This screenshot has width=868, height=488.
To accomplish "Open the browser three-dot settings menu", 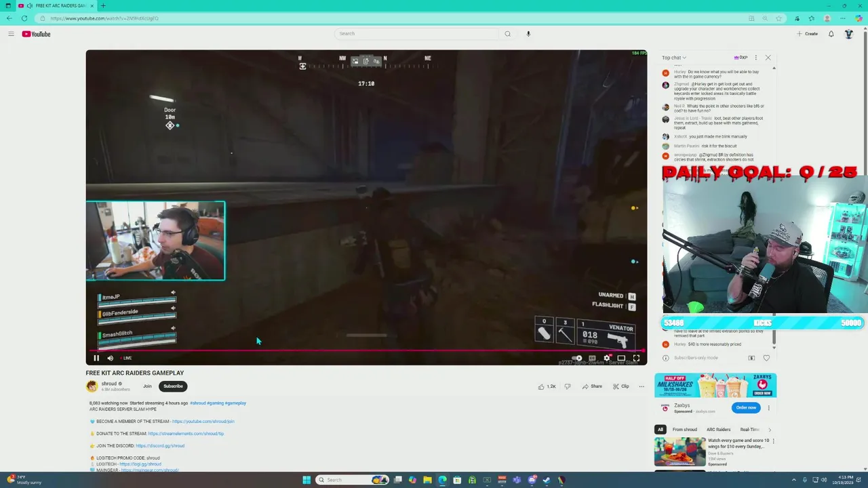I will (x=843, y=18).
